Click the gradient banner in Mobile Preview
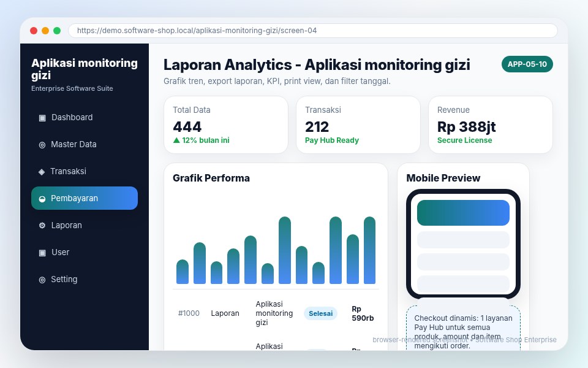Image resolution: width=588 pixels, height=368 pixels. click(x=463, y=213)
